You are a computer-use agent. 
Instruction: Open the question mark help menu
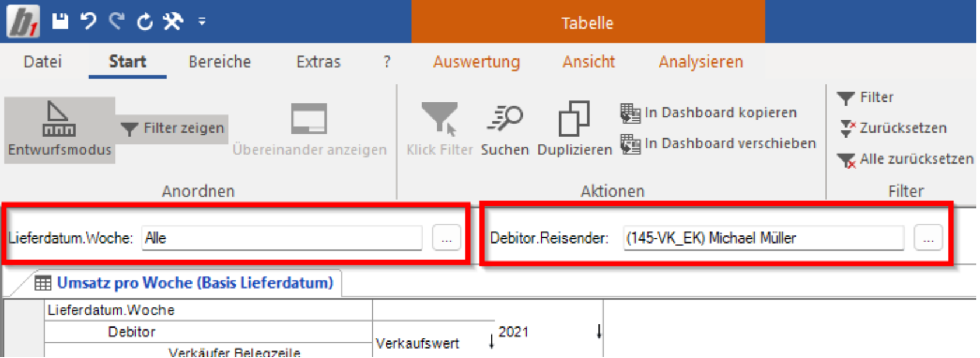coord(387,61)
